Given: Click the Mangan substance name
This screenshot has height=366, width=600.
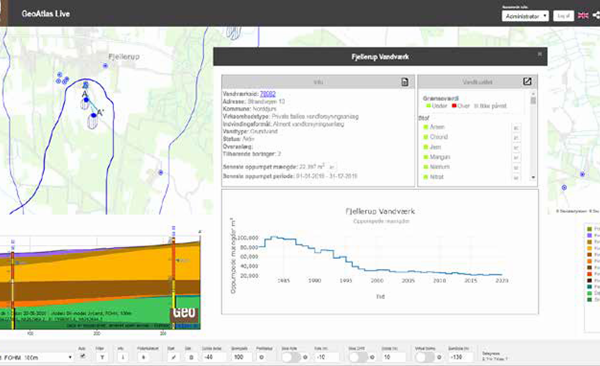Looking at the screenshot, I should 440,157.
